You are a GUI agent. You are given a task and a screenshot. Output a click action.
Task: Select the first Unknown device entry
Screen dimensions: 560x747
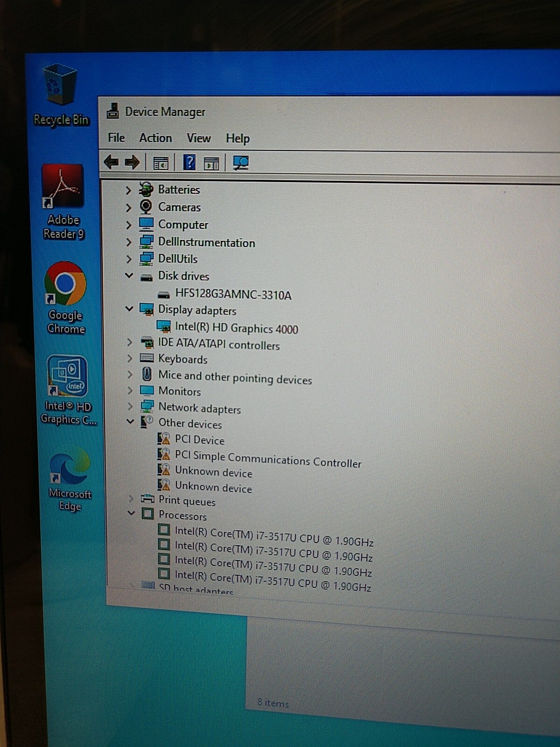tap(213, 472)
